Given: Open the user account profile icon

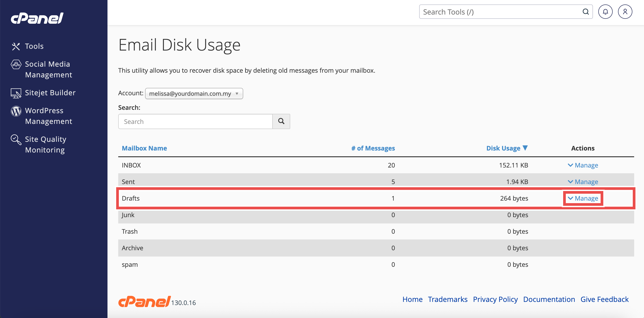Looking at the screenshot, I should pos(625,12).
